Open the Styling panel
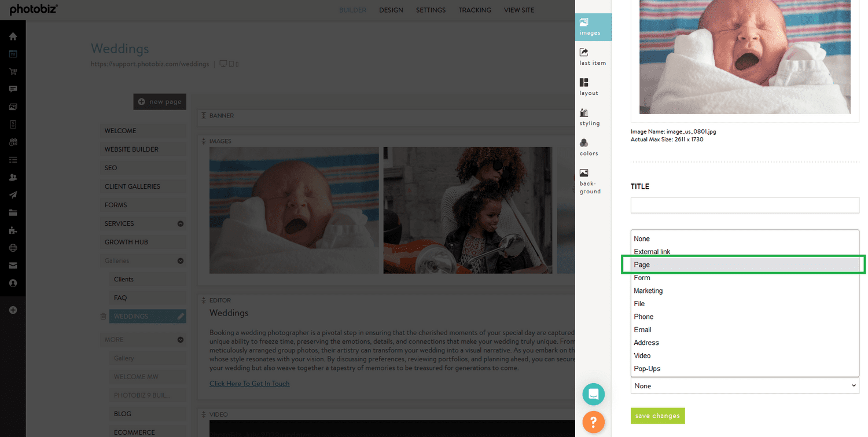Screen dimensions: 868x437 589,117
